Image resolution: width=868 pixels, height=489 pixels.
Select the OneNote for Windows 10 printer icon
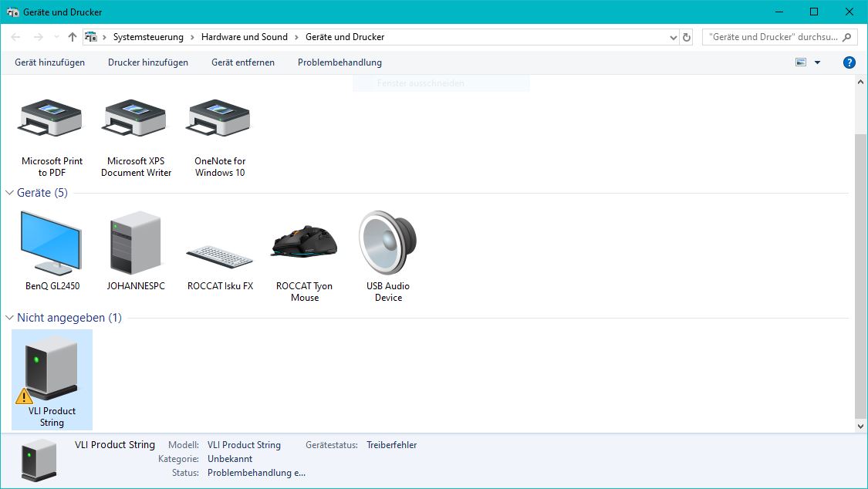point(220,118)
